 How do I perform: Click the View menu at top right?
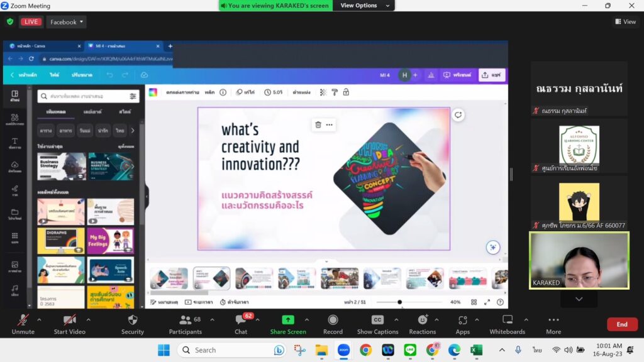(x=625, y=22)
